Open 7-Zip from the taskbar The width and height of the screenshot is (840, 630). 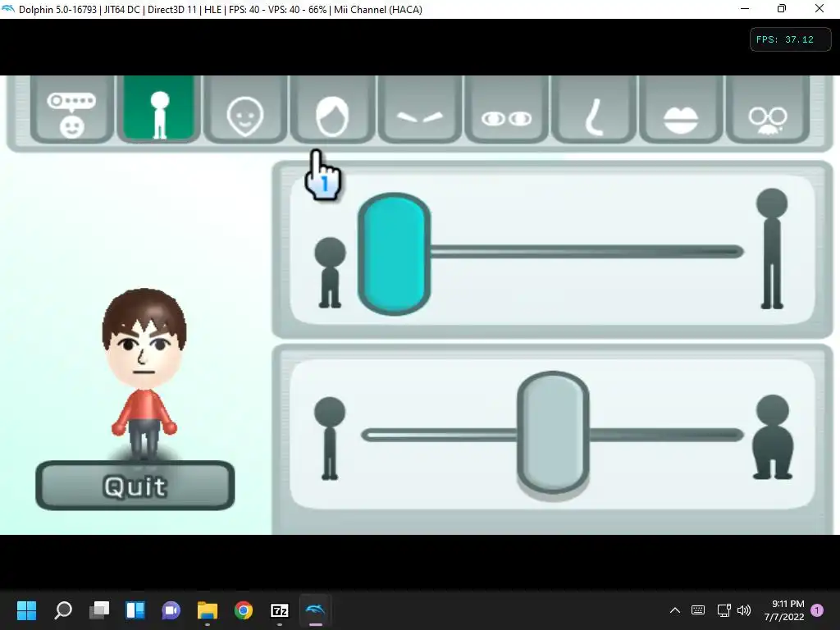280,610
